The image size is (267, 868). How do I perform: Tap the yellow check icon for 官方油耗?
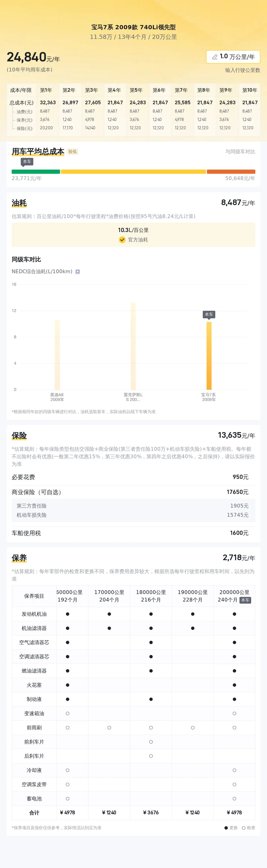coord(122,240)
